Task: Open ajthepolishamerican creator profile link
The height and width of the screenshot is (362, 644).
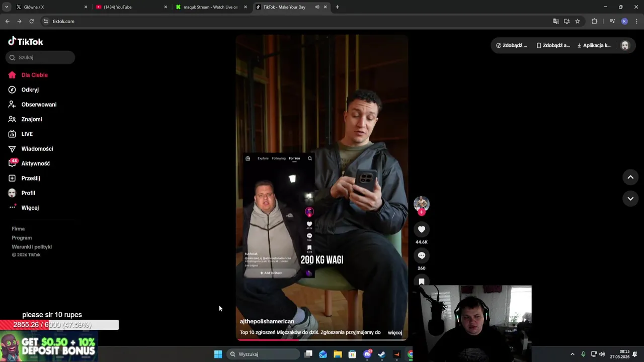Action: click(267, 321)
